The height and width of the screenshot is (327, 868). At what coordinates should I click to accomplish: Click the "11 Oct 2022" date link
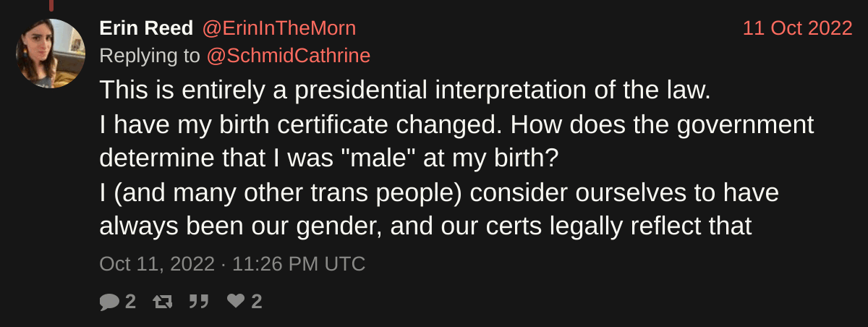(x=798, y=28)
